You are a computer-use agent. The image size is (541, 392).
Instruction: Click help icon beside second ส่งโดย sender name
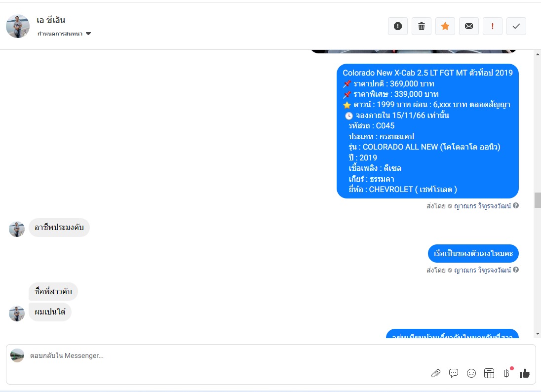(x=516, y=270)
